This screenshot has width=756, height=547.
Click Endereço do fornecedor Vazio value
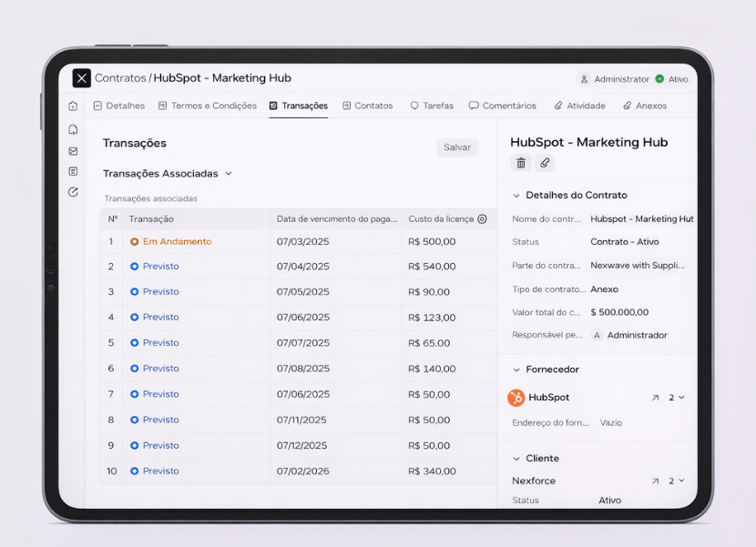pyautogui.click(x=611, y=423)
